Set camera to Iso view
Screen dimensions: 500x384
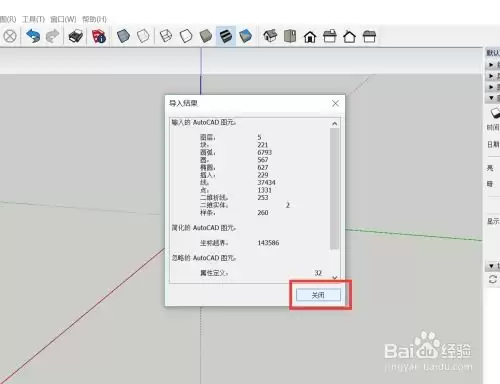(x=270, y=36)
